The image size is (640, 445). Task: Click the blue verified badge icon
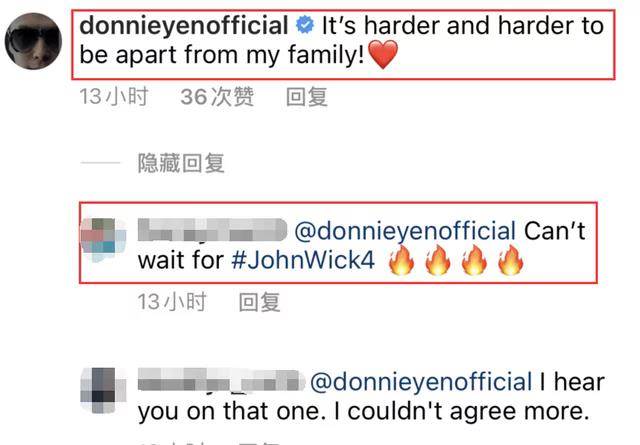[305, 25]
